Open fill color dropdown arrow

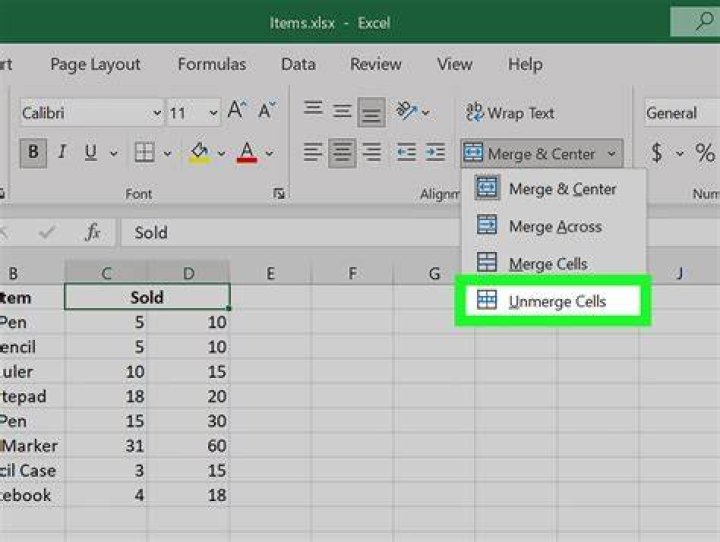click(221, 153)
